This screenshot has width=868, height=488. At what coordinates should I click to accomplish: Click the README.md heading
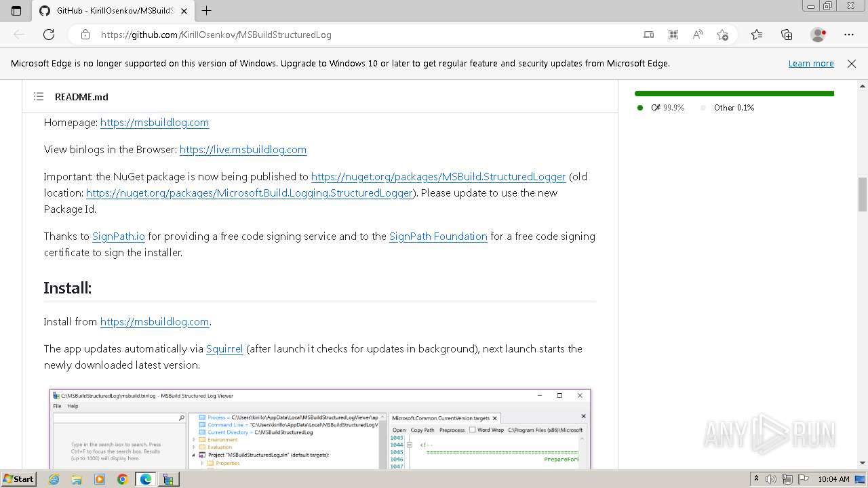81,97
